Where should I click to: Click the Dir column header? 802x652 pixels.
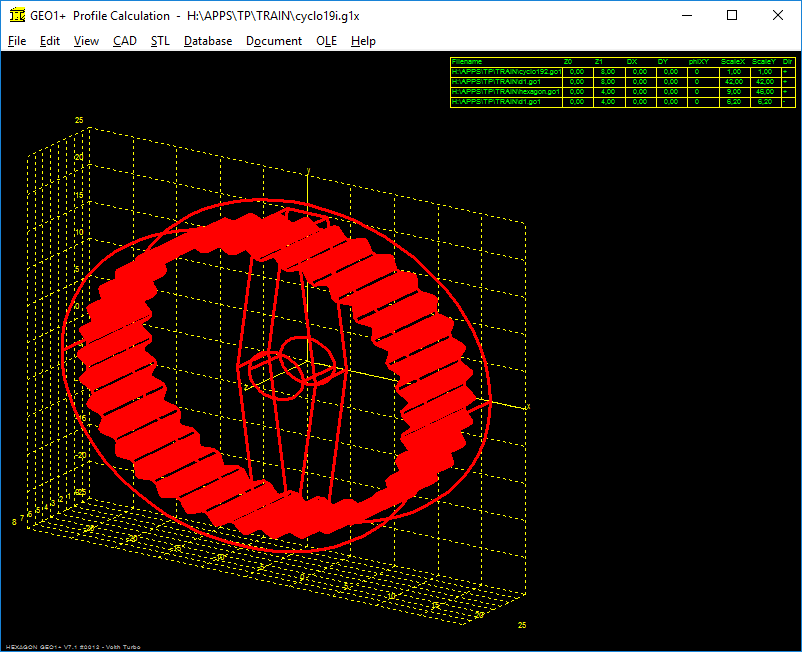[788, 62]
